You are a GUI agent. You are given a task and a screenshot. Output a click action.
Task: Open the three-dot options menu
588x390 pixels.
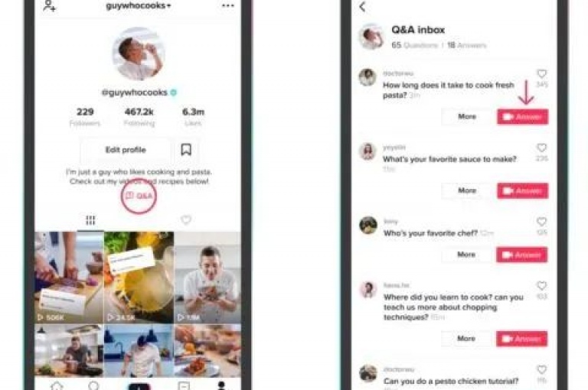coord(228,5)
